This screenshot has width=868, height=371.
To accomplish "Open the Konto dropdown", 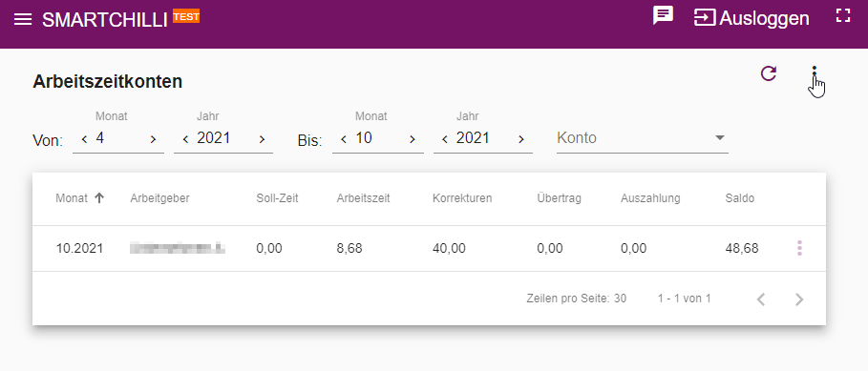I will tap(642, 138).
